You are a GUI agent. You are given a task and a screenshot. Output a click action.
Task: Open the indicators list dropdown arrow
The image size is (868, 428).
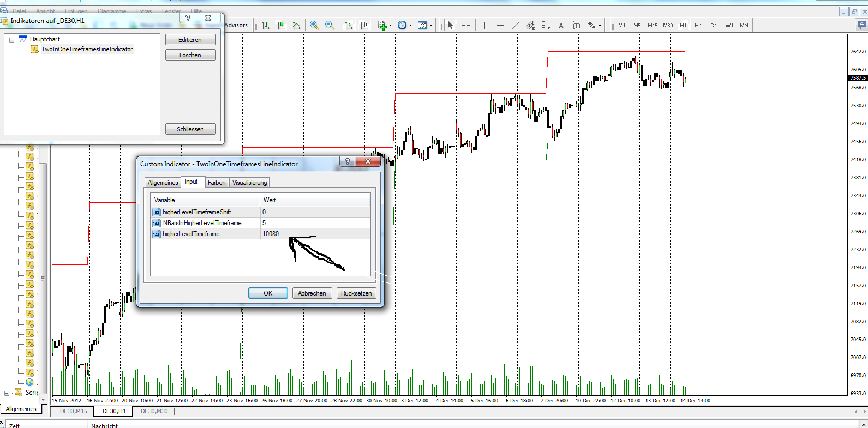pyautogui.click(x=390, y=25)
